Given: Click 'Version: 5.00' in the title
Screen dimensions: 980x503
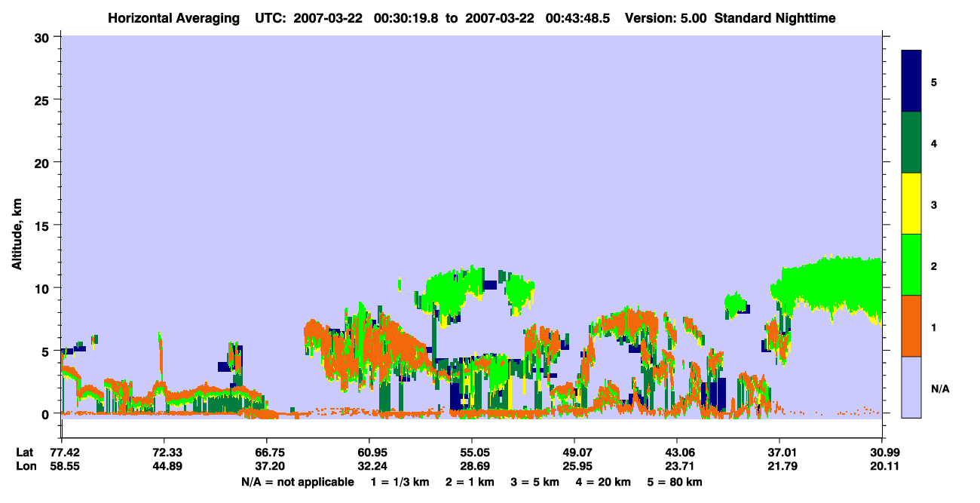Looking at the screenshot, I should coord(666,18).
